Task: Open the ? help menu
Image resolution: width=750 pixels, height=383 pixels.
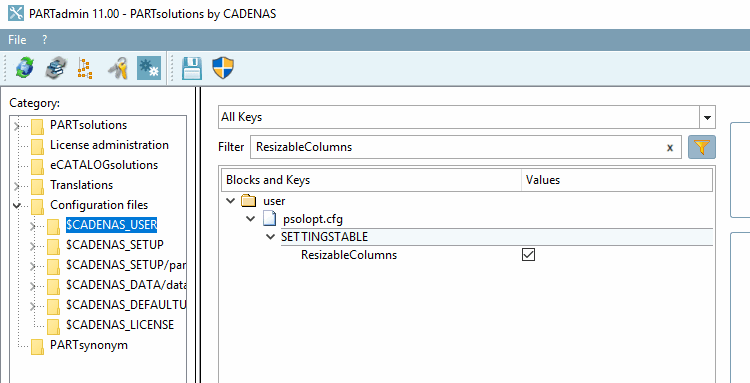Action: click(x=44, y=40)
